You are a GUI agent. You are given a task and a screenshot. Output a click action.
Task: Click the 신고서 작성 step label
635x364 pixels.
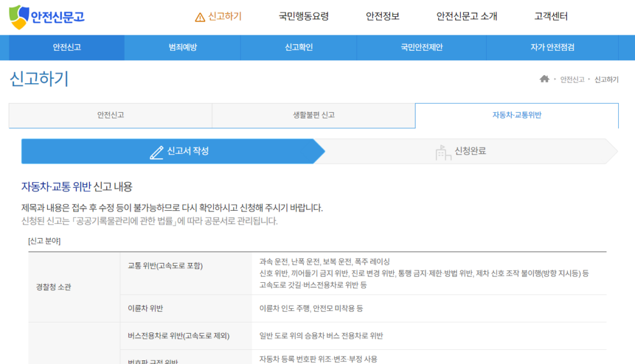pos(188,151)
